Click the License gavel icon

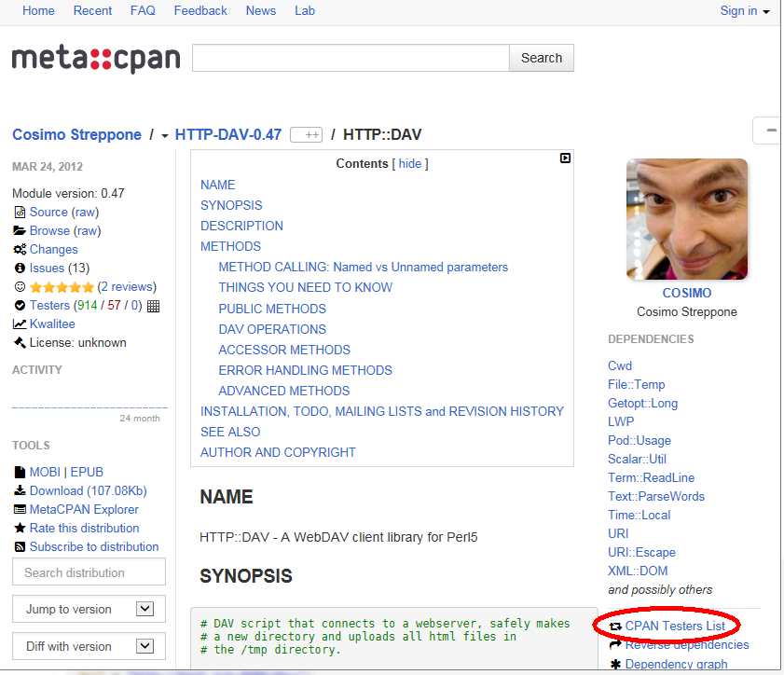(x=20, y=342)
